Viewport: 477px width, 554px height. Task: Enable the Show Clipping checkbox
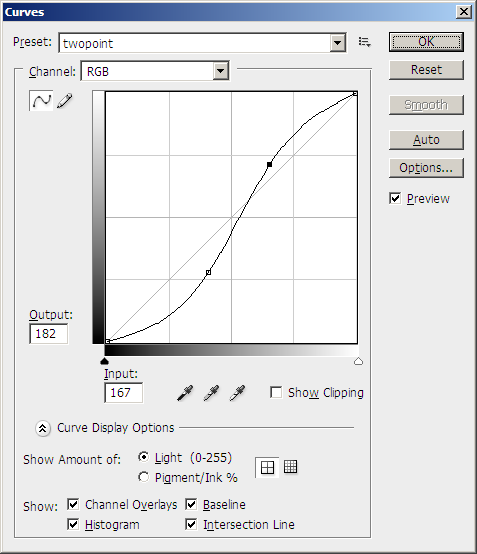tap(276, 392)
